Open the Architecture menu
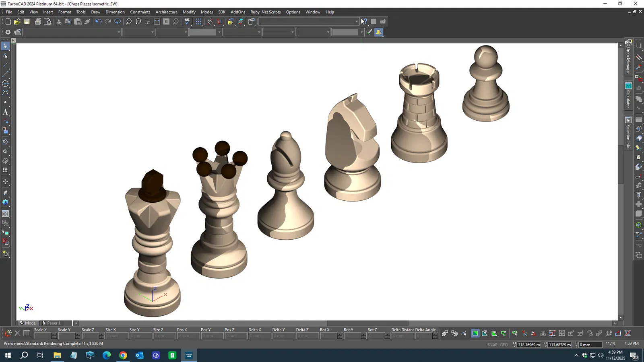This screenshot has height=362, width=644. (x=166, y=12)
